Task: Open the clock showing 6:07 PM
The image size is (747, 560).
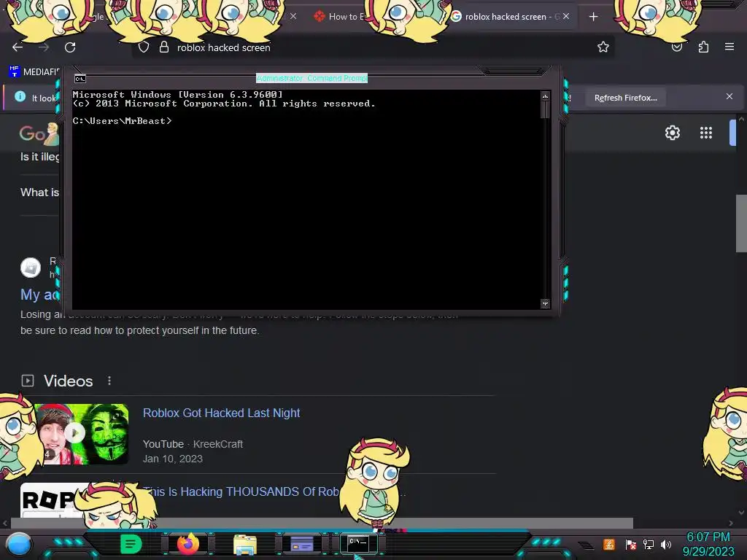Action: click(708, 537)
